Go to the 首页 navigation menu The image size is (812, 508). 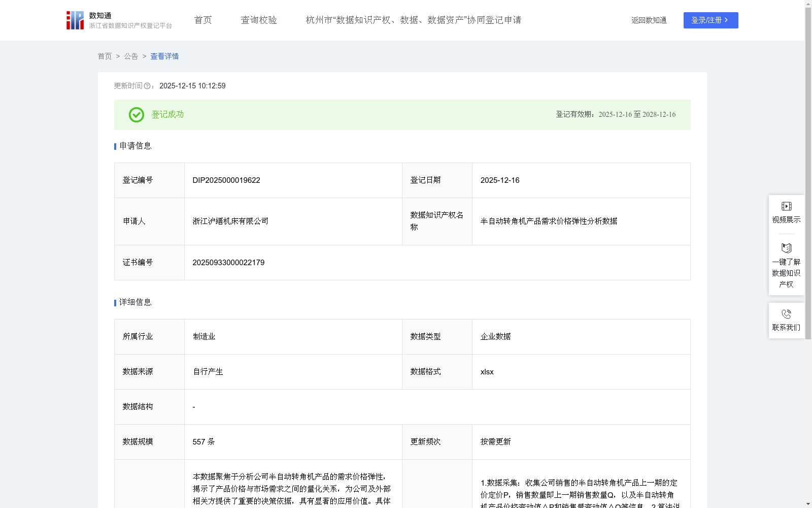click(203, 20)
